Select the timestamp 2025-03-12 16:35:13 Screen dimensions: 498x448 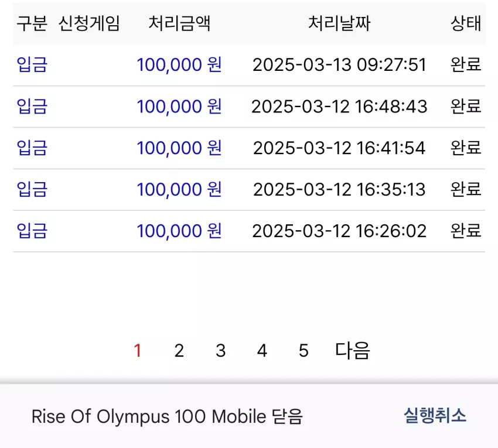pyautogui.click(x=339, y=190)
